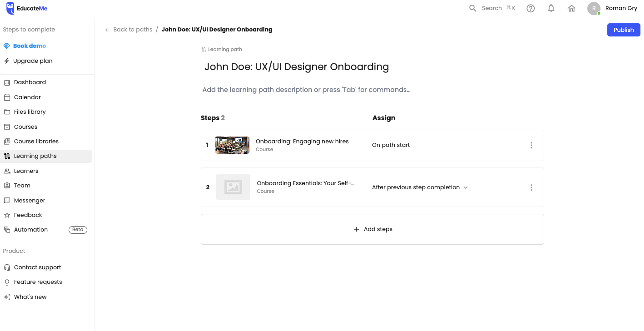Click 'Onboarding Essentials: Your Self-…' course title

click(x=306, y=183)
